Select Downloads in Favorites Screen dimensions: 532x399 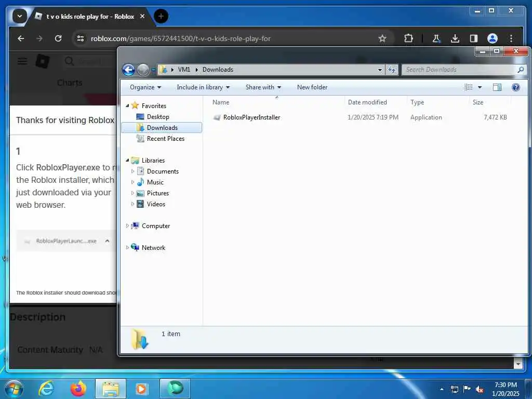(x=162, y=128)
